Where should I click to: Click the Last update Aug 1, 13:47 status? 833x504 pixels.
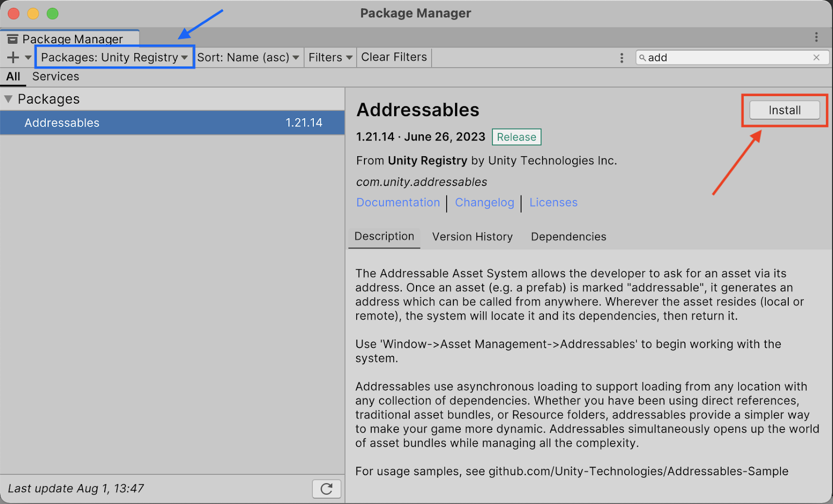tap(76, 488)
